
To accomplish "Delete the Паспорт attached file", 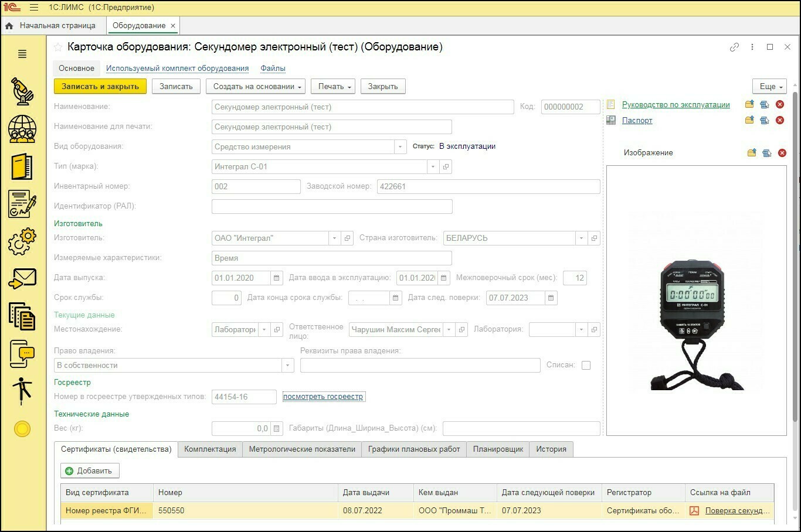I will tap(780, 120).
